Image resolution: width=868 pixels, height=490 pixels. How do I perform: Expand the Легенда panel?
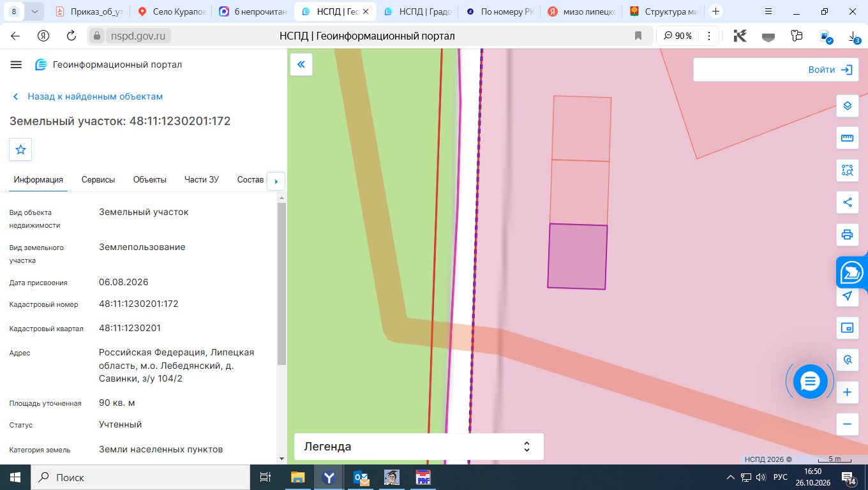pos(419,447)
